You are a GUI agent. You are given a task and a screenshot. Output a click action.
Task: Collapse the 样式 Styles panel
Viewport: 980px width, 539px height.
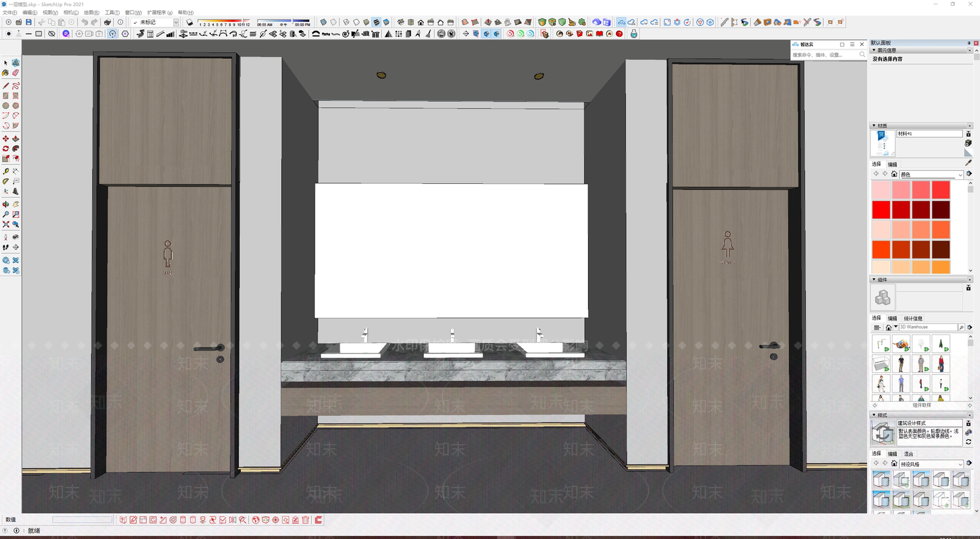(874, 415)
